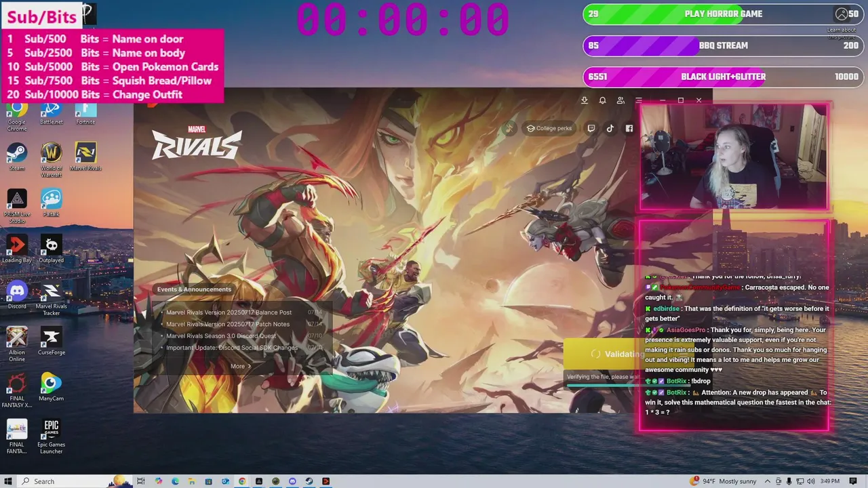Click edbirdse username in chat
The width and height of the screenshot is (868, 488).
[666, 308]
